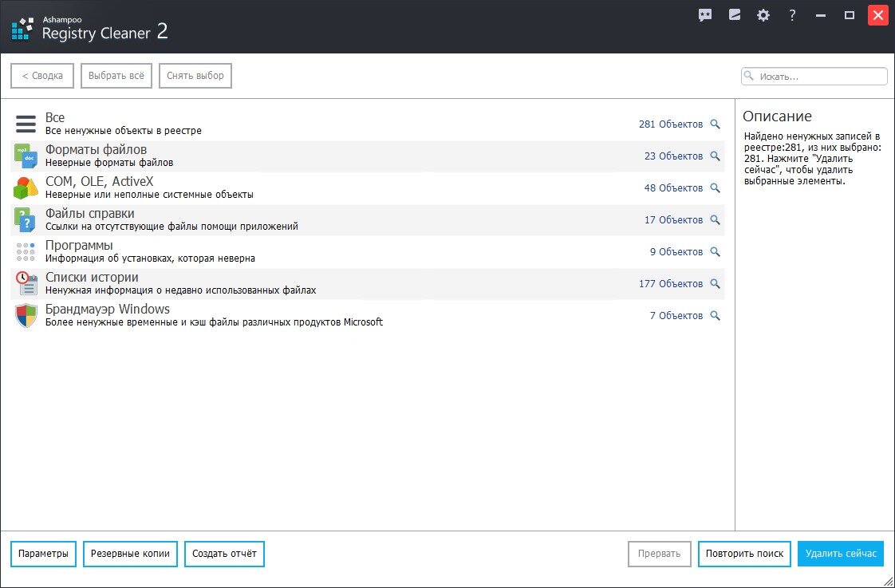This screenshot has height=588, width=895.
Task: Click 'Неверные форматы файлов' description text
Action: pos(109,163)
